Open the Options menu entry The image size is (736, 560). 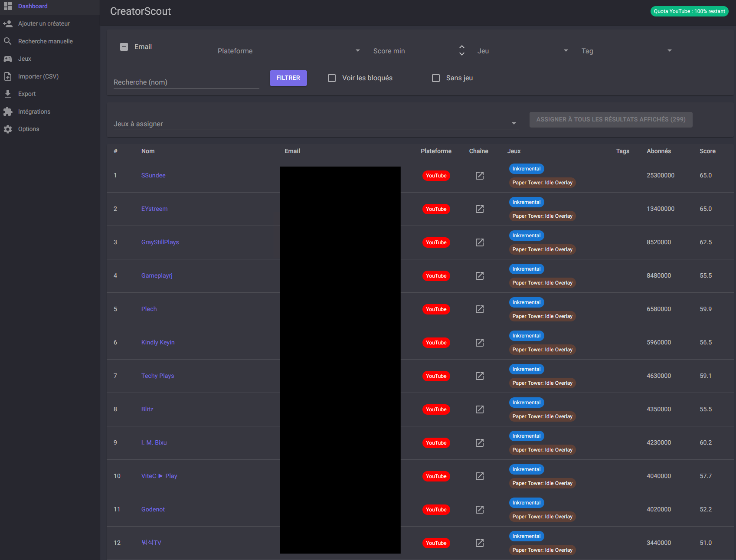point(29,129)
